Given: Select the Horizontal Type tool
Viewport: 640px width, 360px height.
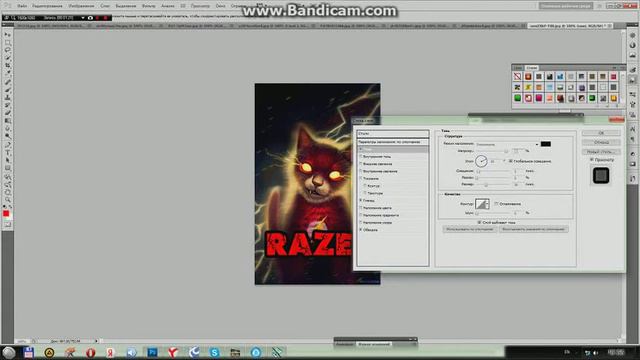Looking at the screenshot, I should pos(7,152).
